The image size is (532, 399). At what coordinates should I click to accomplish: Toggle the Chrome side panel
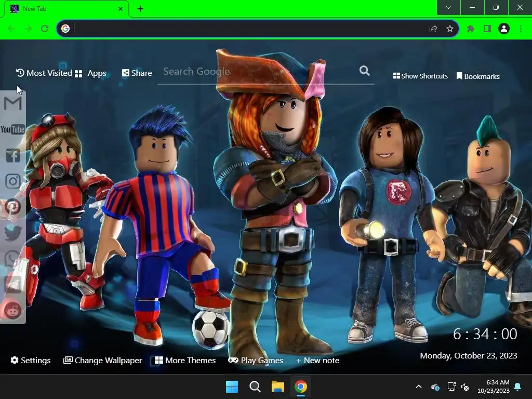(487, 29)
